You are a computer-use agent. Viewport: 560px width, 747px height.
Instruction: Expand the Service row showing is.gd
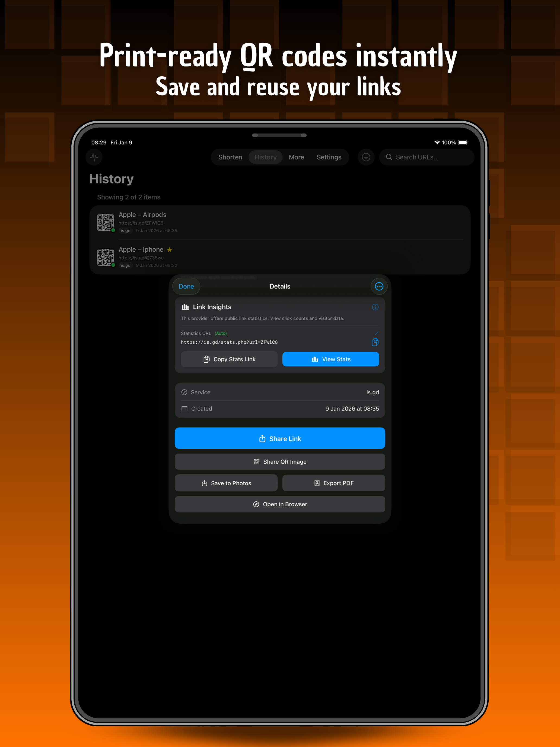279,392
